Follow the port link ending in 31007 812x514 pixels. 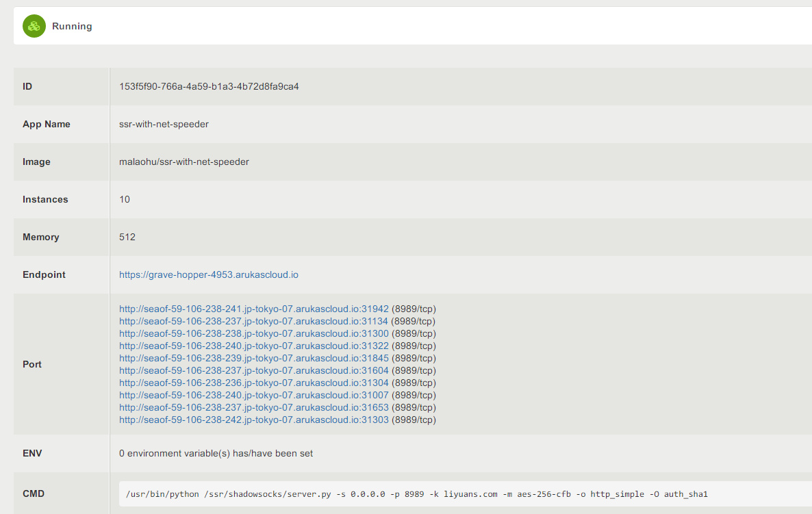pos(253,395)
